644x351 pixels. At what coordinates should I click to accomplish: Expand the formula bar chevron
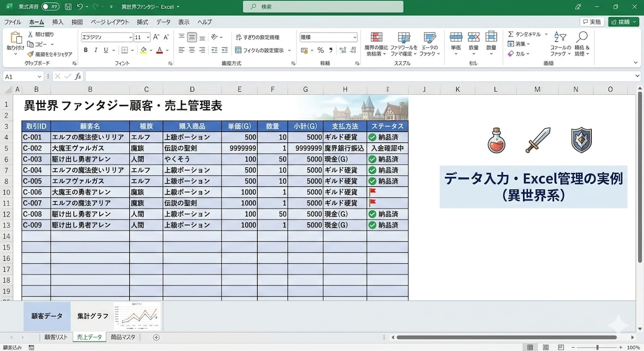(x=637, y=77)
